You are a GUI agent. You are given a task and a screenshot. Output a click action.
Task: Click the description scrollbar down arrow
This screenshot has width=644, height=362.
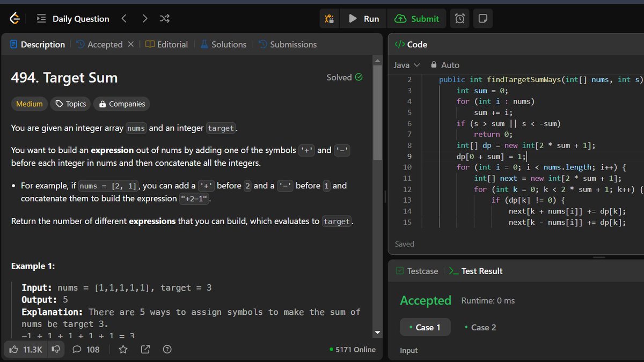377,333
